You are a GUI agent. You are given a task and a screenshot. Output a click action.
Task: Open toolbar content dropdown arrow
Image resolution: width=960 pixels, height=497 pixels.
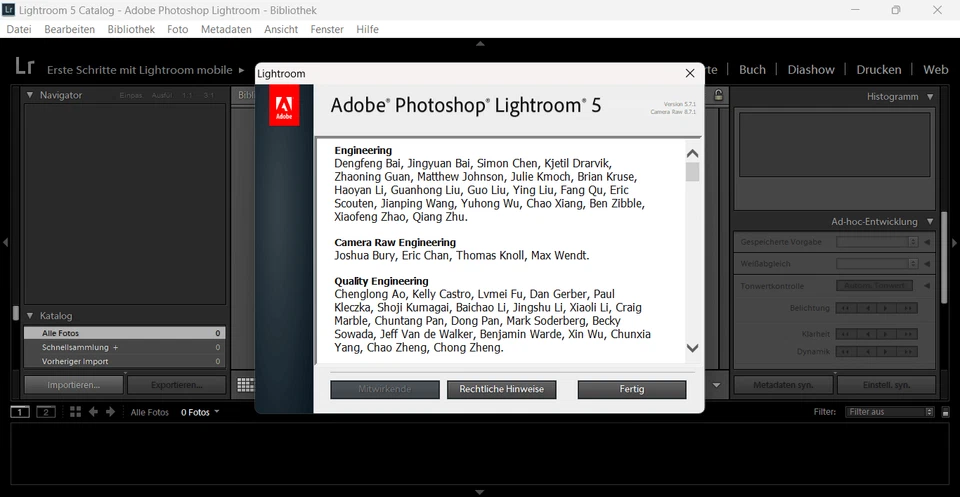[716, 385]
